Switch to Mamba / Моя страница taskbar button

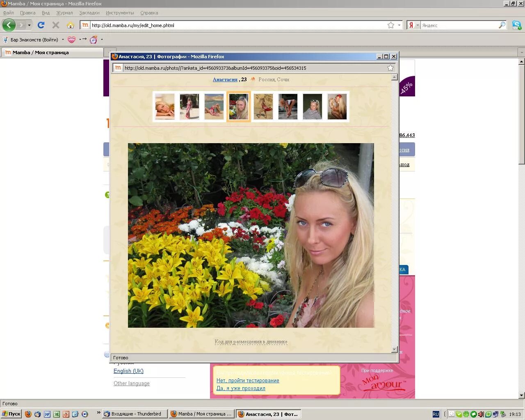point(202,414)
